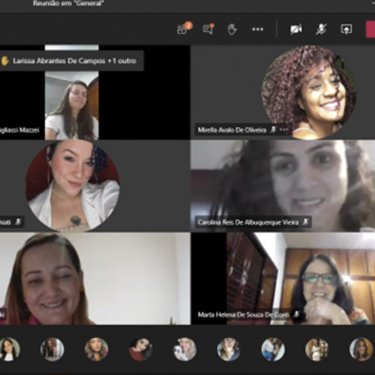
Task: Click the raise hand icon
Action: pos(232,29)
